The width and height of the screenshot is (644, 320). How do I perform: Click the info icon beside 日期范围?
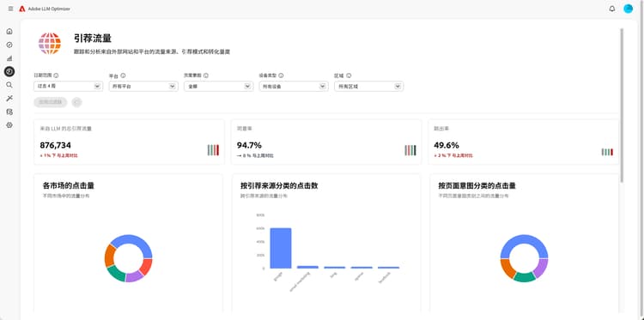coord(57,75)
